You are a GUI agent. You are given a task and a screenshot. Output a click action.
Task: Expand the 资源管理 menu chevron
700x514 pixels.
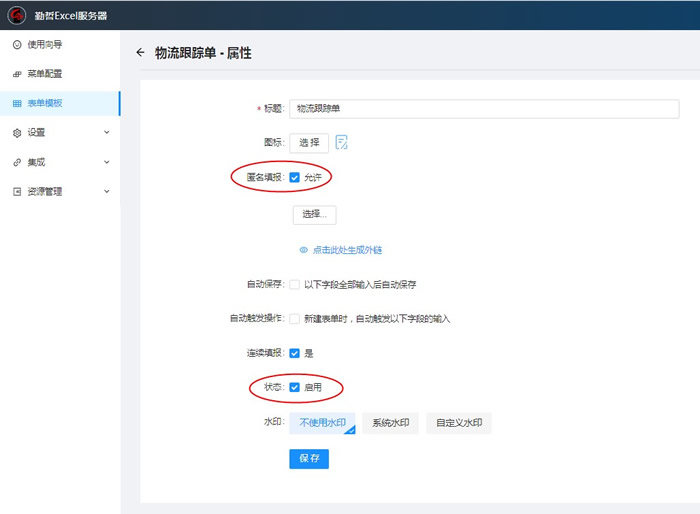click(x=106, y=191)
